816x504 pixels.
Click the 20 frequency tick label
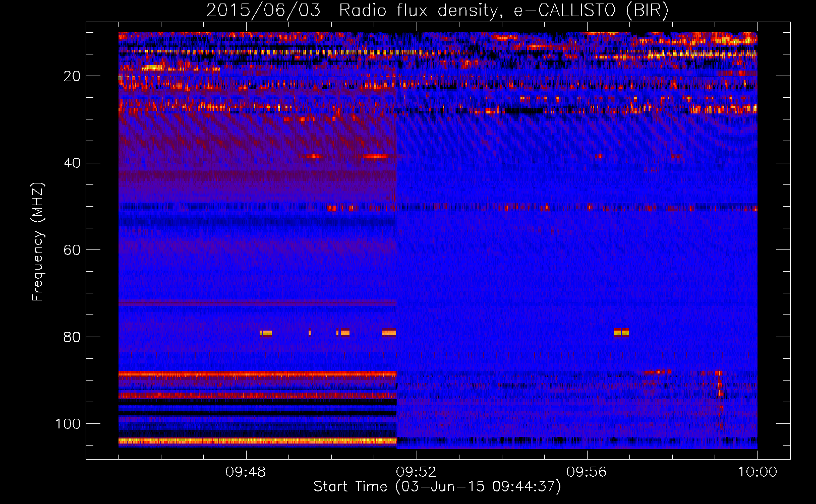72,76
